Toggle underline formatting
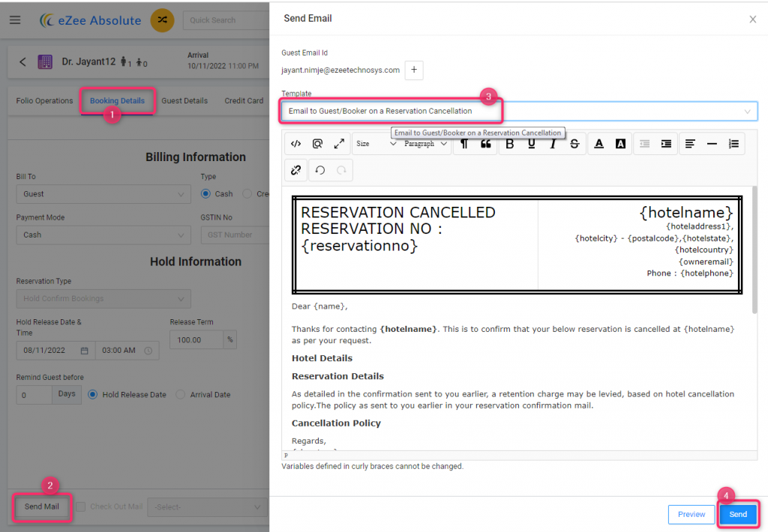Screen dimensions: 768x532 [532, 144]
